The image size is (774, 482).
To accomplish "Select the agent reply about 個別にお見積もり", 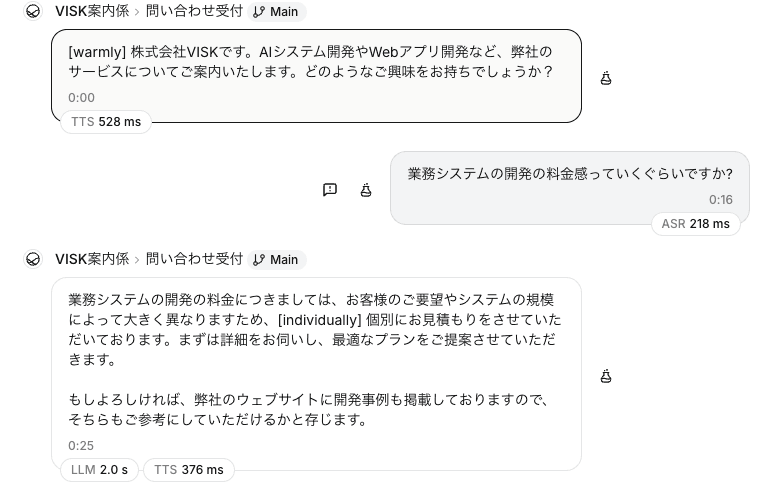I will point(316,374).
